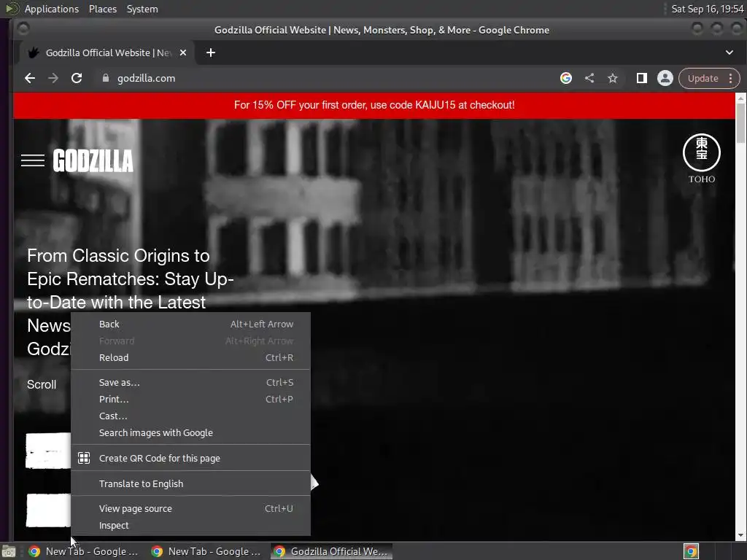The width and height of the screenshot is (747, 560).
Task: Click the Scroll label on the page
Action: point(42,384)
